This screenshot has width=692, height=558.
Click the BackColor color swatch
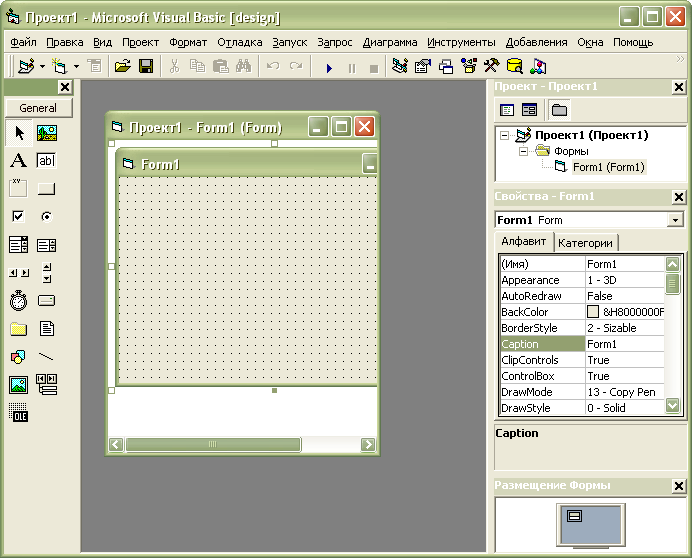pyautogui.click(x=593, y=312)
